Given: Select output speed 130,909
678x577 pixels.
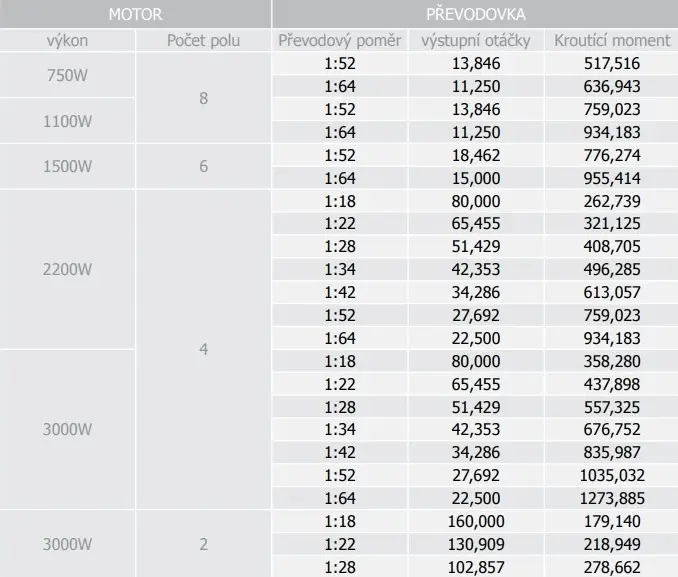Looking at the screenshot, I should coord(476,544).
